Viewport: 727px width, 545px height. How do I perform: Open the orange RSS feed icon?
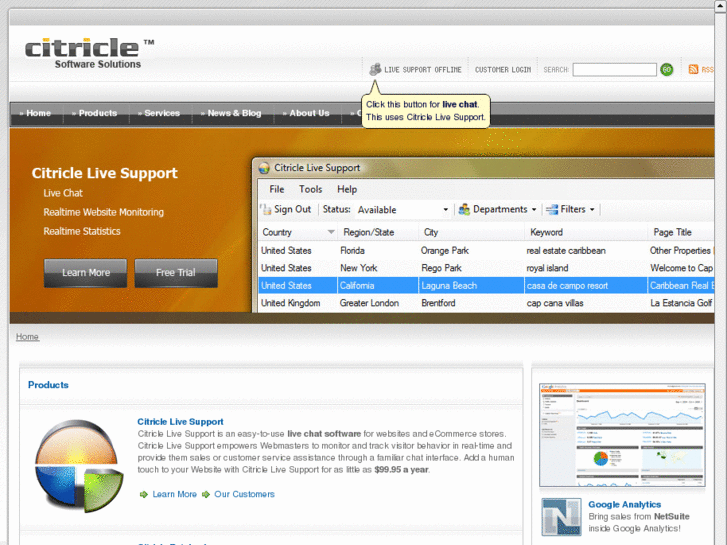[x=693, y=69]
